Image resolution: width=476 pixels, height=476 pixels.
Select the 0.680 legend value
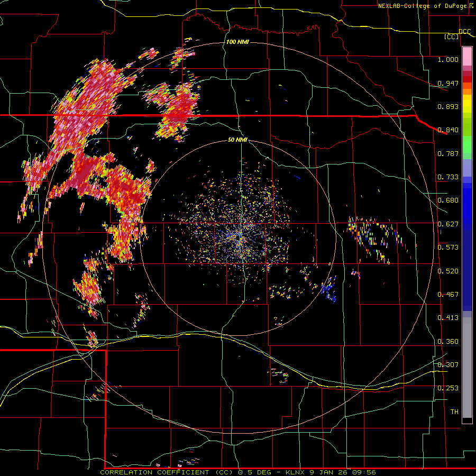point(448,200)
